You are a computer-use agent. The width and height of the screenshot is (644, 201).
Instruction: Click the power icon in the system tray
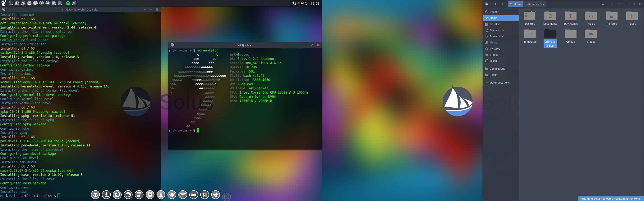pos(306,3)
